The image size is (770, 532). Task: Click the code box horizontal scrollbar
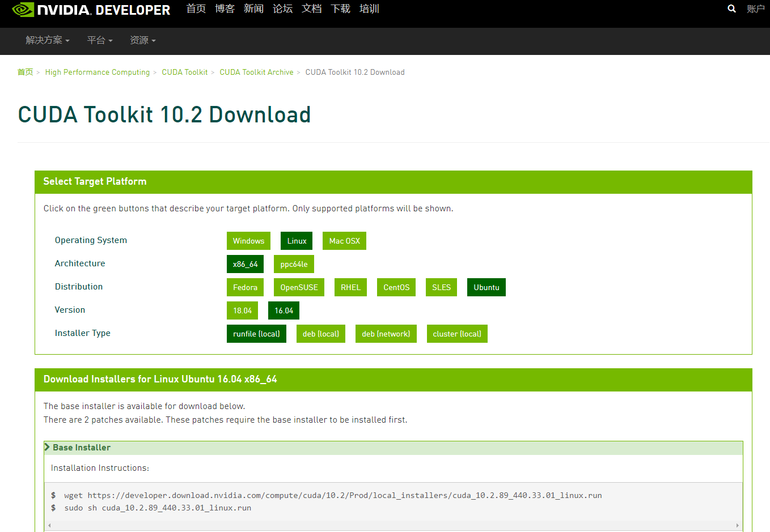coord(394,525)
